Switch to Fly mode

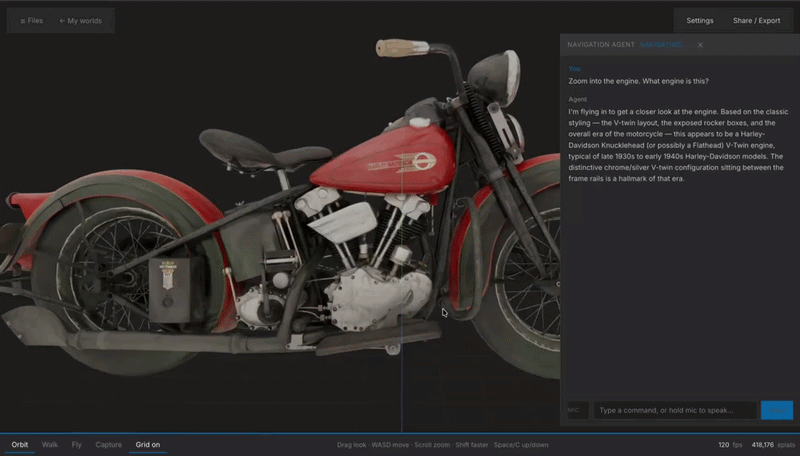77,445
